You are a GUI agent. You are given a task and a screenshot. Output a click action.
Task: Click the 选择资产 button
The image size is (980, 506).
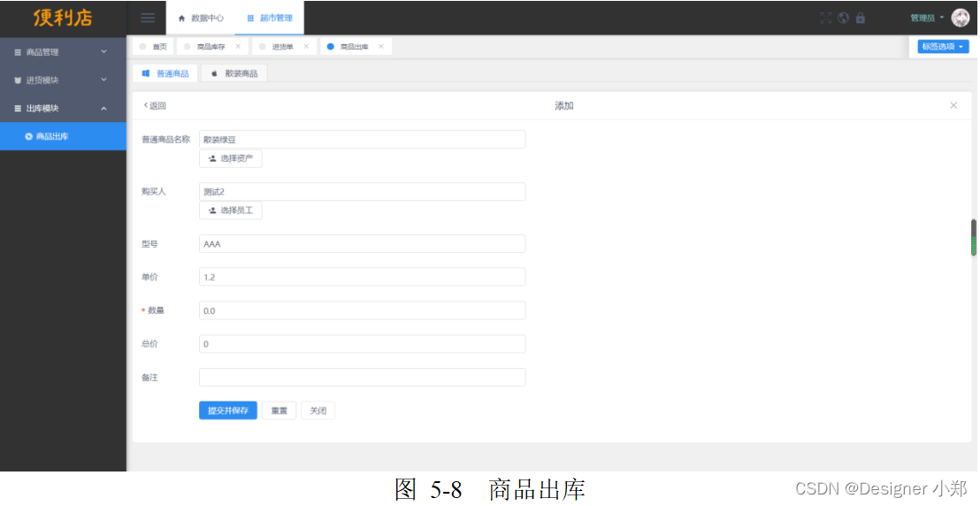click(x=231, y=159)
